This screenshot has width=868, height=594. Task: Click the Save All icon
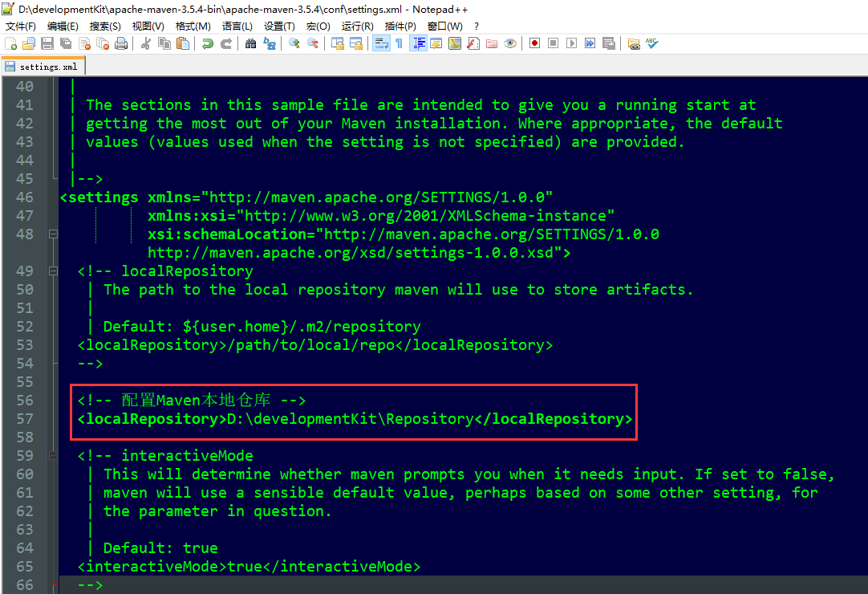pos(66,44)
